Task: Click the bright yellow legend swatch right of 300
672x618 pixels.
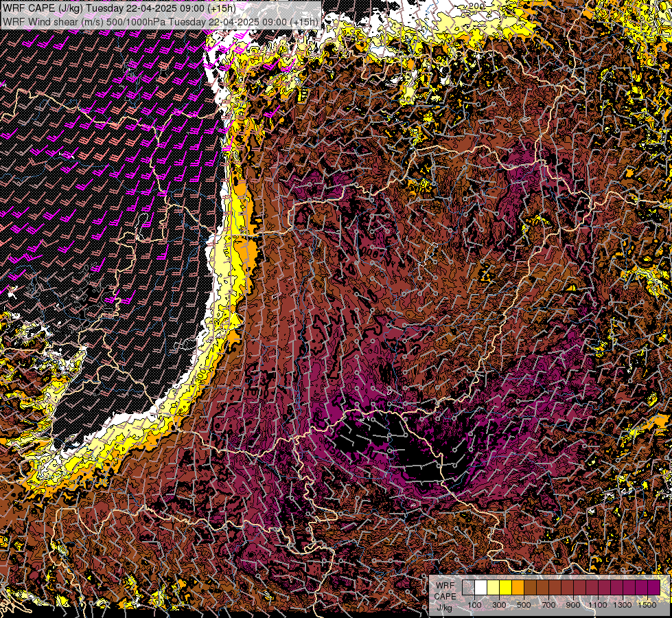Action: click(x=506, y=587)
